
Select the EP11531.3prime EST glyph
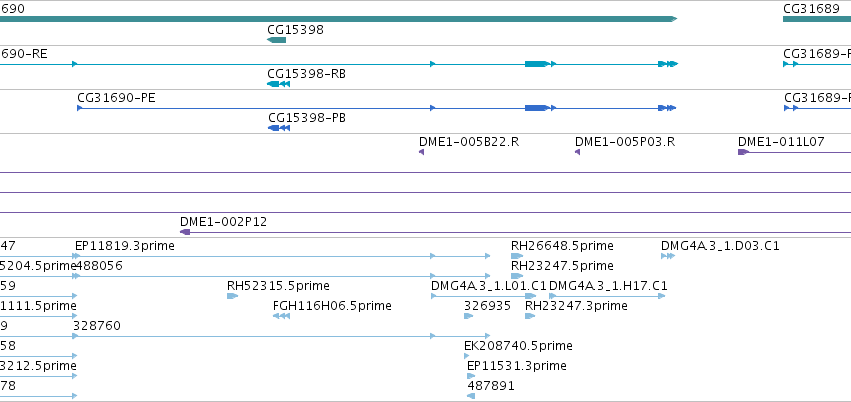[x=471, y=376]
